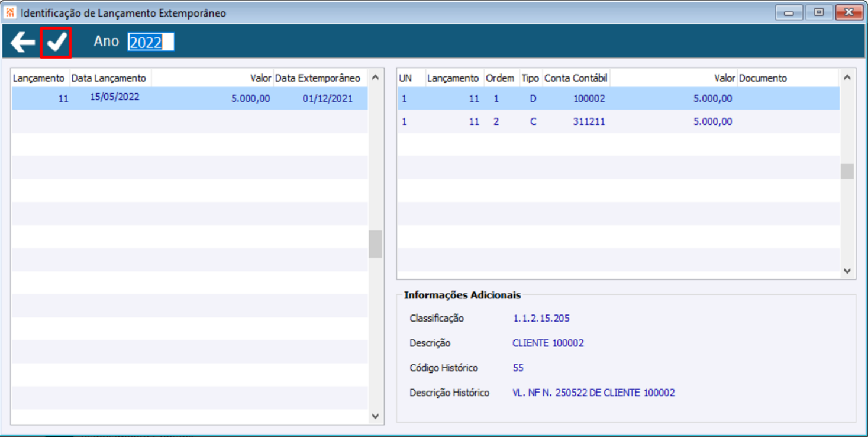The height and width of the screenshot is (437, 868).
Task: Minimize the window
Action: pos(789,12)
